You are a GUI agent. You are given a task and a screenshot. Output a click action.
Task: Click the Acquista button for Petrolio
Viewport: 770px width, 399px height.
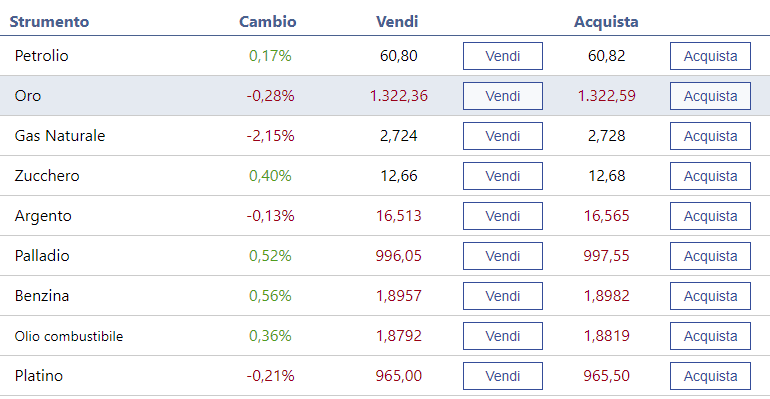tap(710, 56)
